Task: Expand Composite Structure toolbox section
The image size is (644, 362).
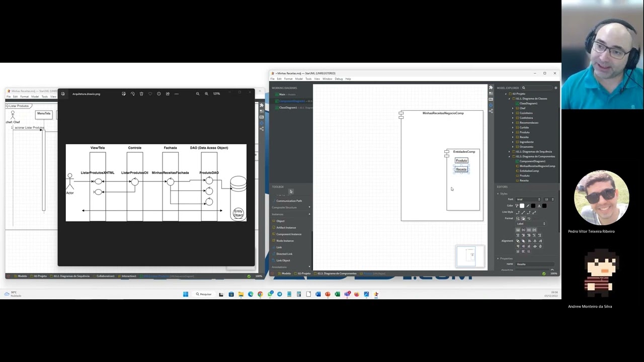Action: click(x=309, y=208)
